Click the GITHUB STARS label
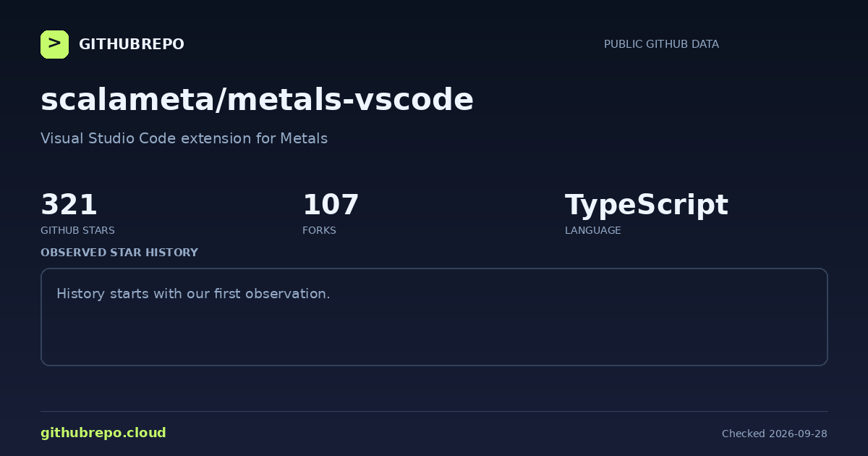Viewport: 868px width, 456px height. pyautogui.click(x=77, y=230)
